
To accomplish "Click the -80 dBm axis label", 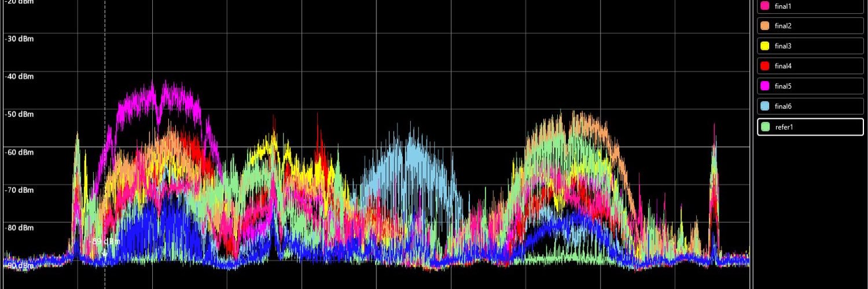I will pyautogui.click(x=19, y=228).
